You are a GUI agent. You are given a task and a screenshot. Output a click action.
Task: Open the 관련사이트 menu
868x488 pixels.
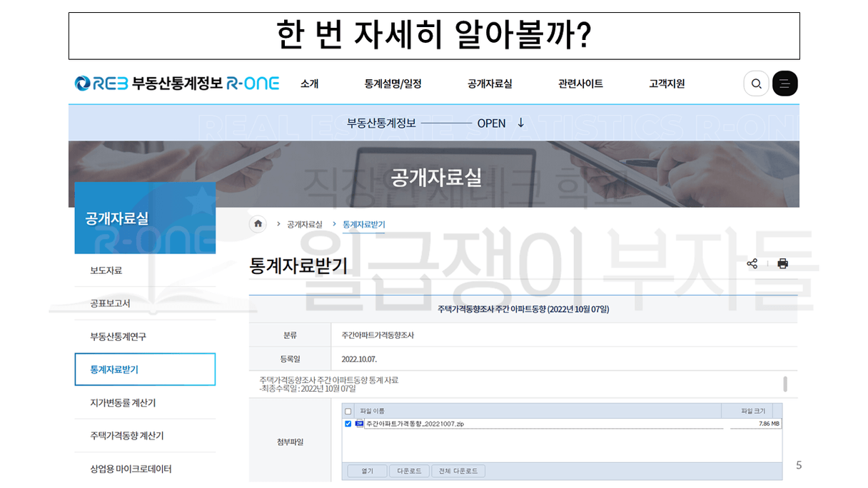pos(580,83)
